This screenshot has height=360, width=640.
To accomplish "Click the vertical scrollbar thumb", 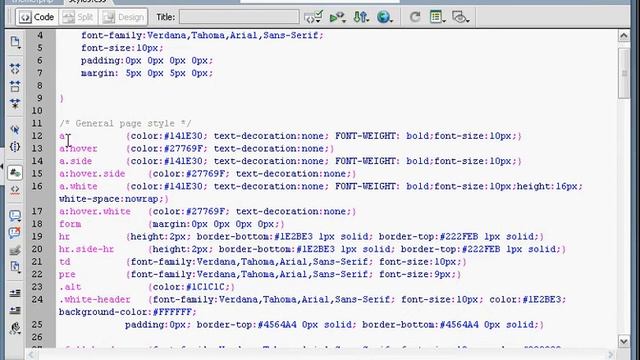I will click(624, 73).
